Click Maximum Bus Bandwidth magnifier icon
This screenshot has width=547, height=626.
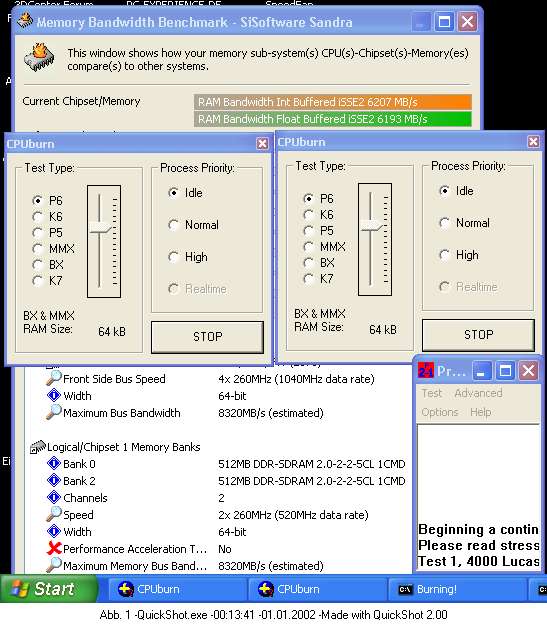(x=54, y=412)
